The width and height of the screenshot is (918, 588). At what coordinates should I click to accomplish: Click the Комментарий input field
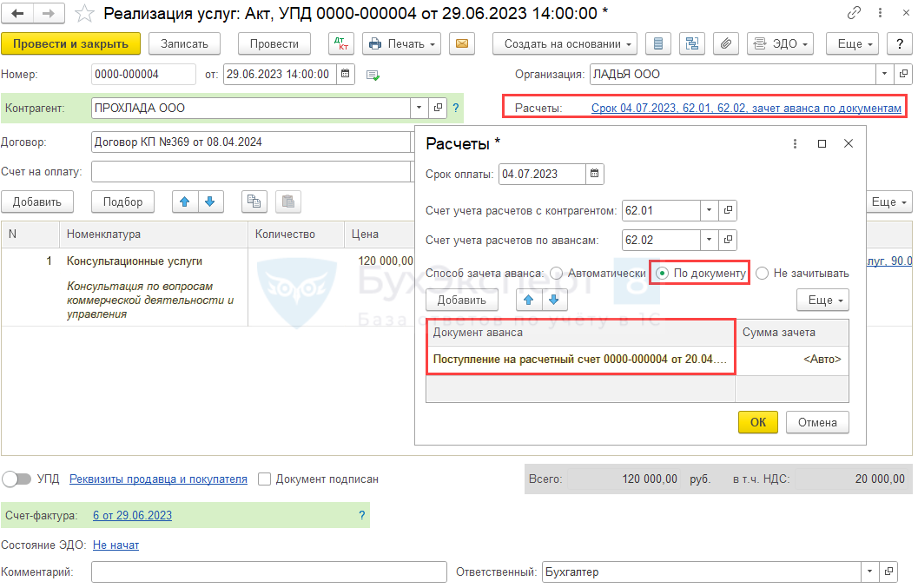pyautogui.click(x=269, y=571)
